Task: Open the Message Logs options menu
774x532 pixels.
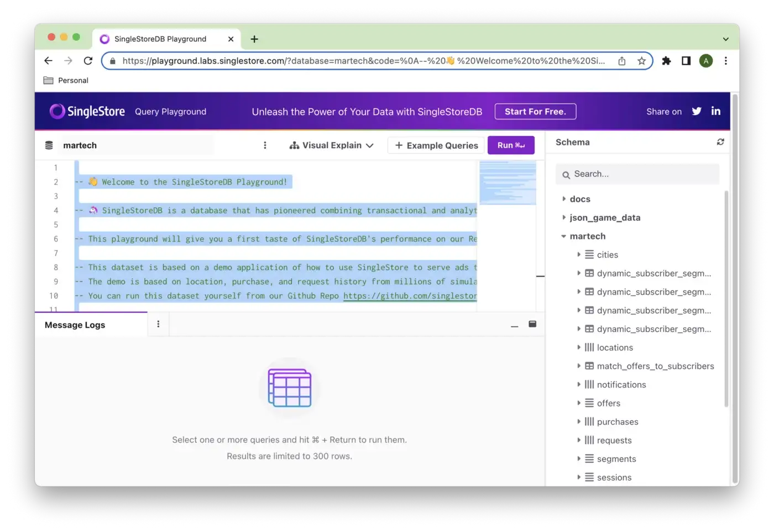Action: (158, 324)
